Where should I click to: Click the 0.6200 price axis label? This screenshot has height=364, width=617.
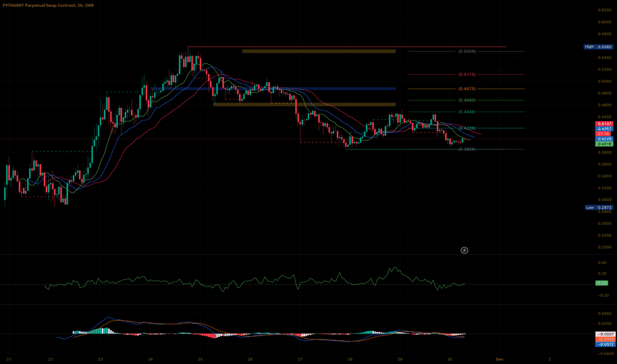point(604,10)
